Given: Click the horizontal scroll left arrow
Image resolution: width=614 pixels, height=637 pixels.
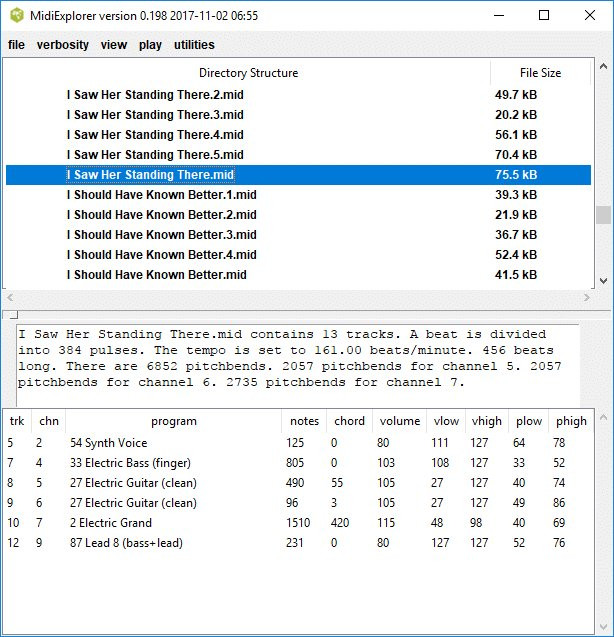Looking at the screenshot, I should point(10,298).
